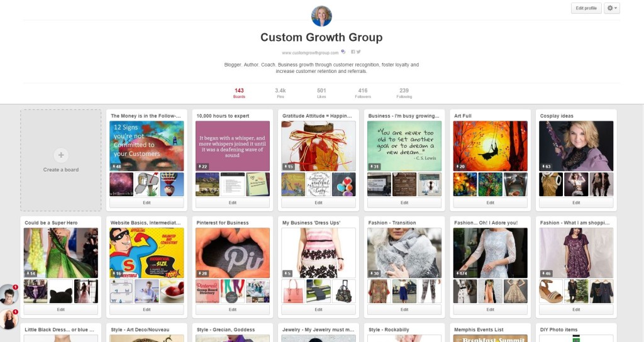Open the 12 Signs cover image
The width and height of the screenshot is (644, 342).
point(147,146)
